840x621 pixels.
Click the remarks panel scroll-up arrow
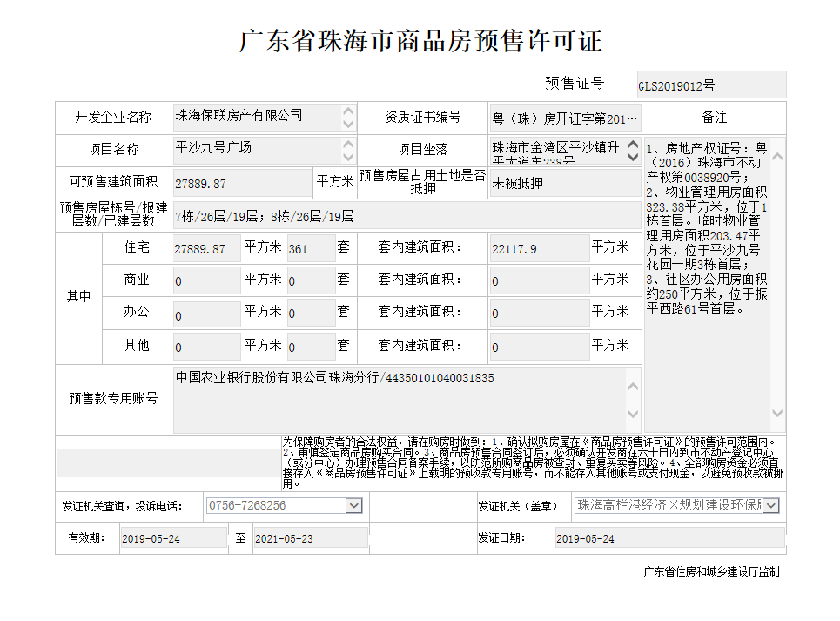click(777, 157)
